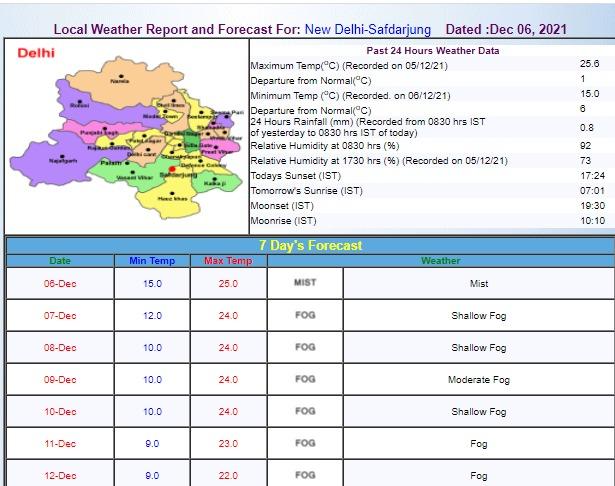Click the MIST weather icon for 06-Dec

[x=305, y=283]
